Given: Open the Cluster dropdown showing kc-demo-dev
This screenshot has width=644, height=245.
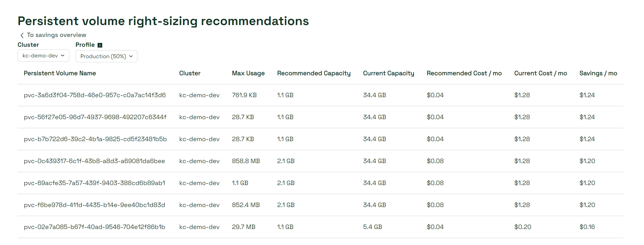Looking at the screenshot, I should (43, 56).
